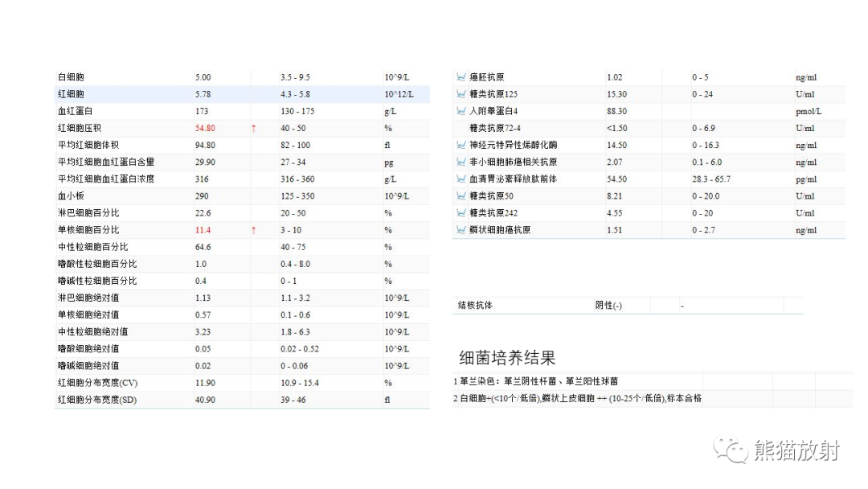Select the 血小板 row label
Viewport: 868px width, 489px height.
click(71, 196)
